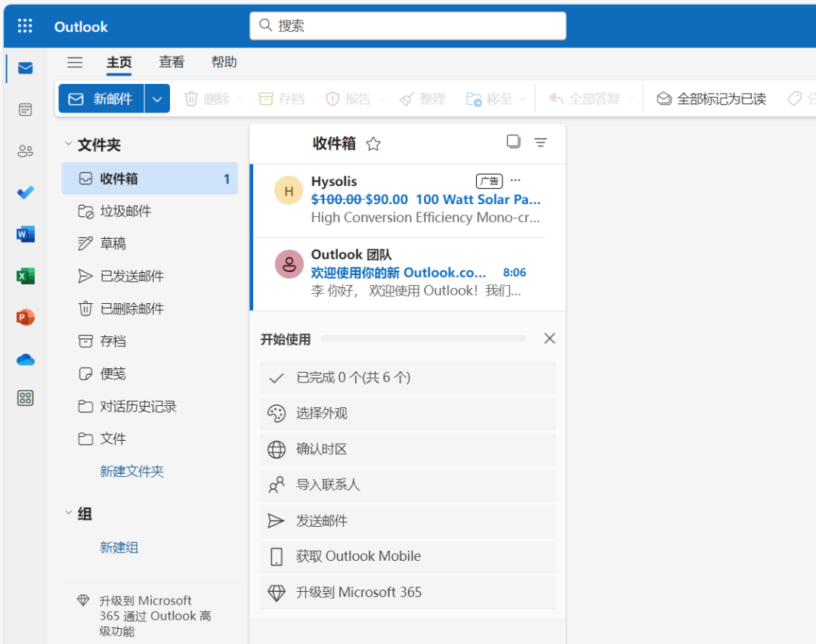Viewport: 816px width, 644px height.
Task: Click the 新建组 link
Action: tap(119, 547)
